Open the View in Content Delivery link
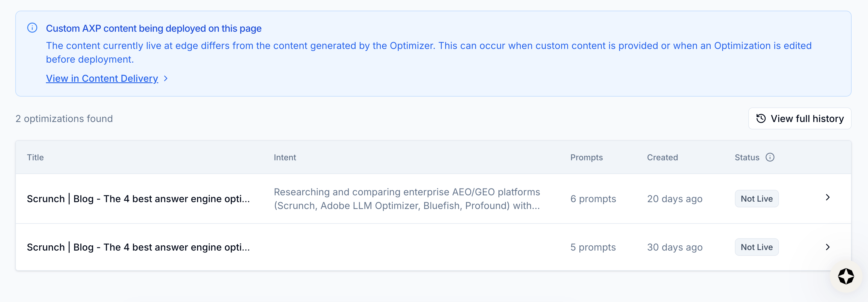This screenshot has width=868, height=302. tap(102, 78)
